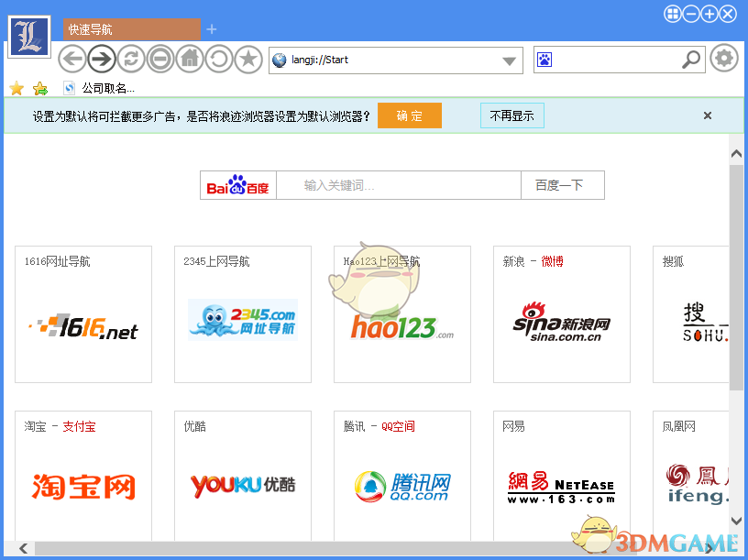The height and width of the screenshot is (560, 748).
Task: Stop the page from loading
Action: (x=159, y=59)
